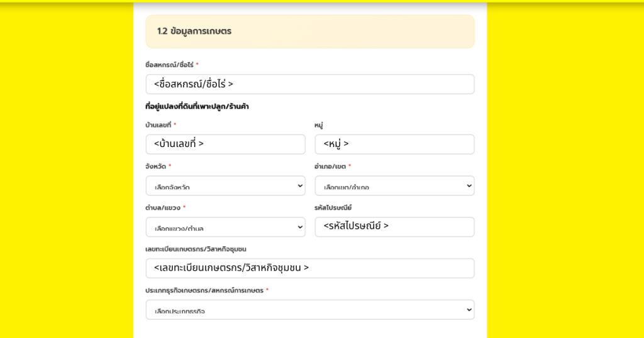
Task: Click the อำเภอ/เขต label text
Action: (x=330, y=166)
